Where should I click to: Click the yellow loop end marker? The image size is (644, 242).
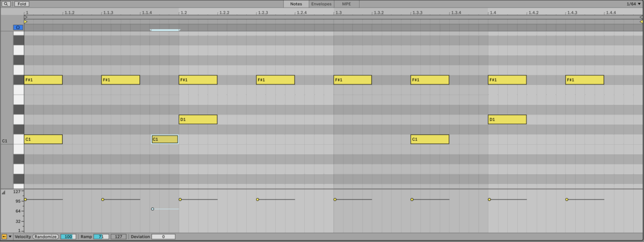tap(641, 22)
